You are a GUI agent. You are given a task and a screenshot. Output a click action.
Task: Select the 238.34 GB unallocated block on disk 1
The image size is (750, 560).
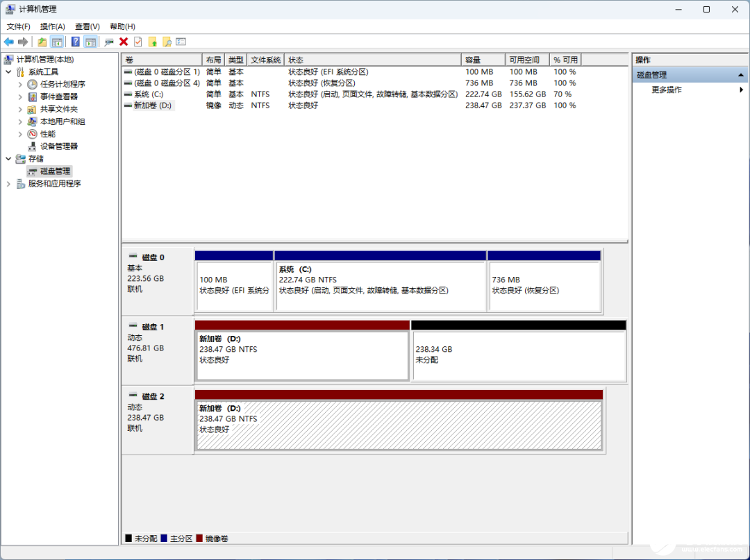[519, 355]
